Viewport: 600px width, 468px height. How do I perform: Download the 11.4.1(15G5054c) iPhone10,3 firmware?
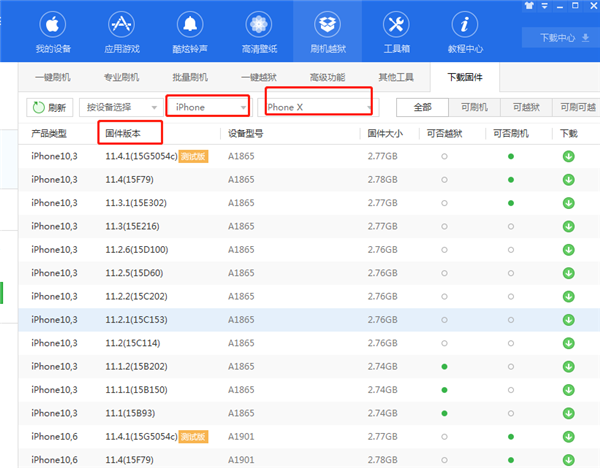point(568,155)
